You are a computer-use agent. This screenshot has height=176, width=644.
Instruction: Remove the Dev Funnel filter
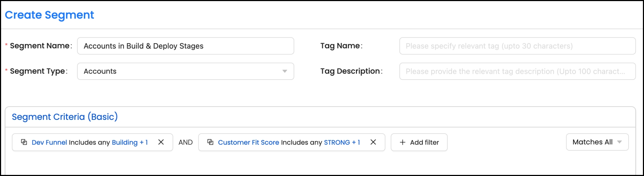tap(161, 142)
